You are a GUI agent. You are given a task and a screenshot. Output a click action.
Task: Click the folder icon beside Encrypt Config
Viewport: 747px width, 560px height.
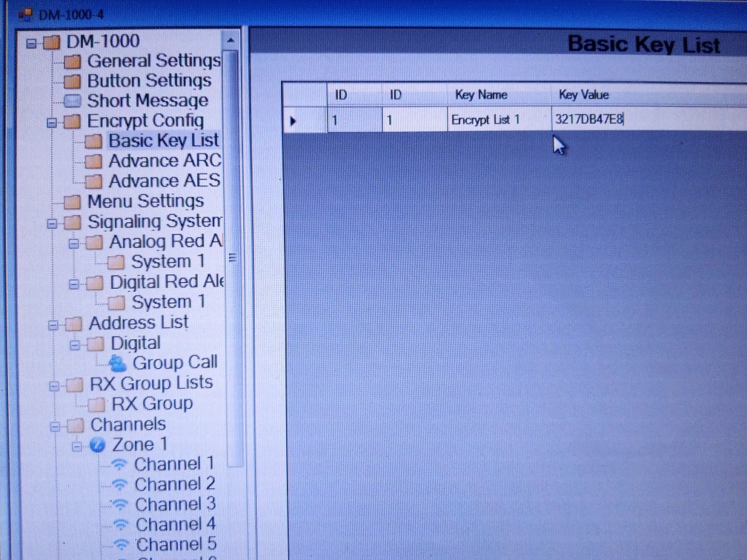[73, 122]
